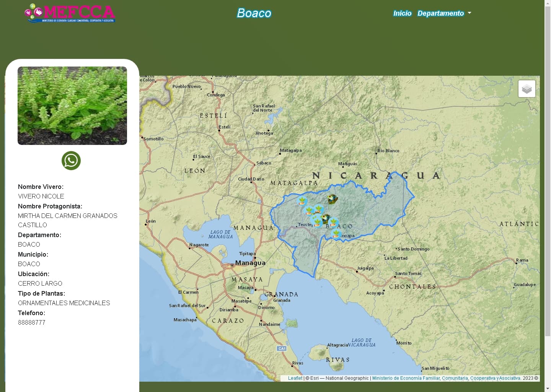Select the frog marker near Boaco label

[326, 218]
